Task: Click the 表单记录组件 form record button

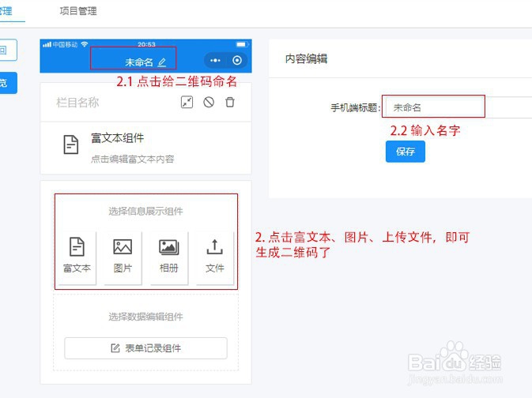Action: (x=146, y=348)
